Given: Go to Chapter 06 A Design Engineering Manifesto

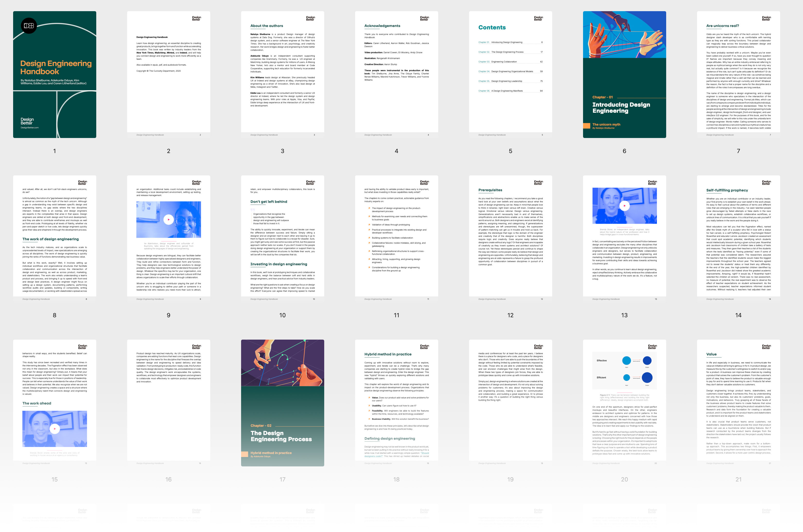Looking at the screenshot, I should click(507, 91).
